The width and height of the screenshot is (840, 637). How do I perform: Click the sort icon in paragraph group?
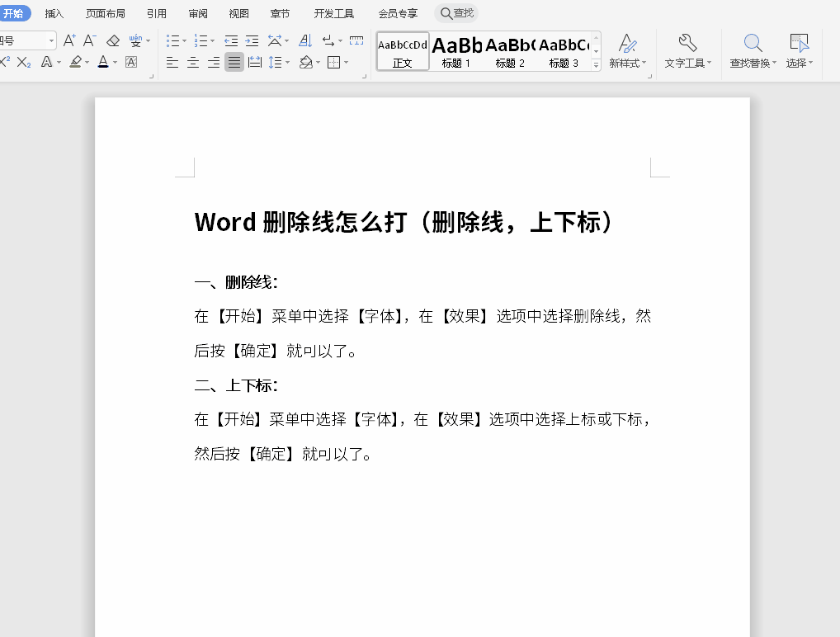click(x=304, y=40)
